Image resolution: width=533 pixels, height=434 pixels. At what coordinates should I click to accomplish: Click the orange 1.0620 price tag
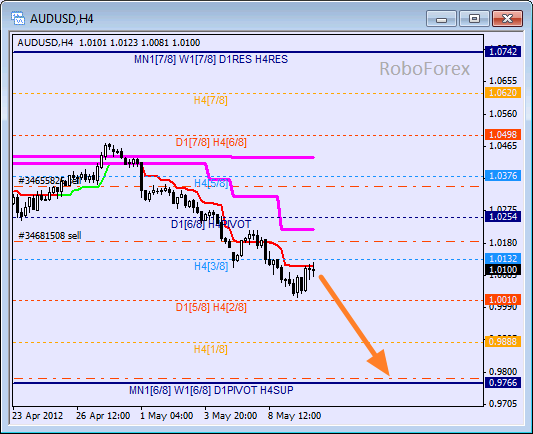pos(503,92)
